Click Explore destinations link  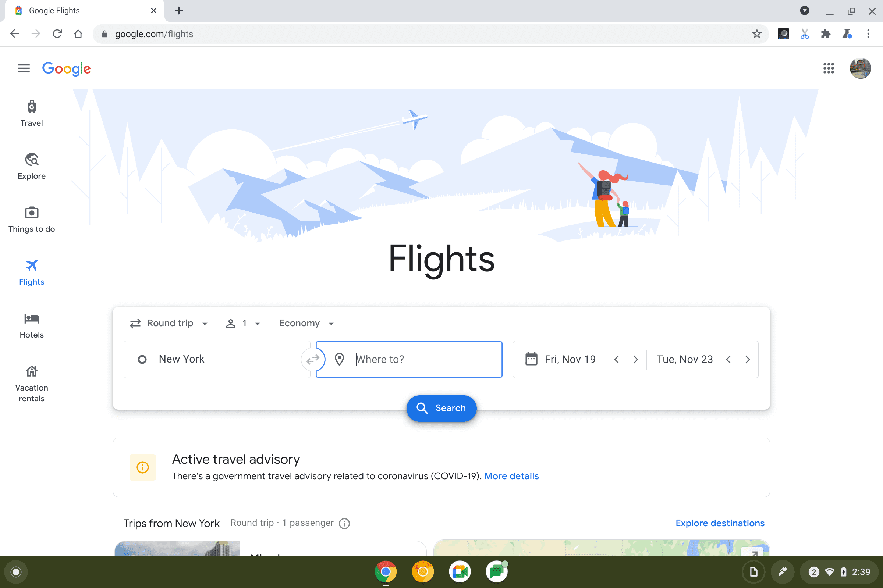click(720, 523)
